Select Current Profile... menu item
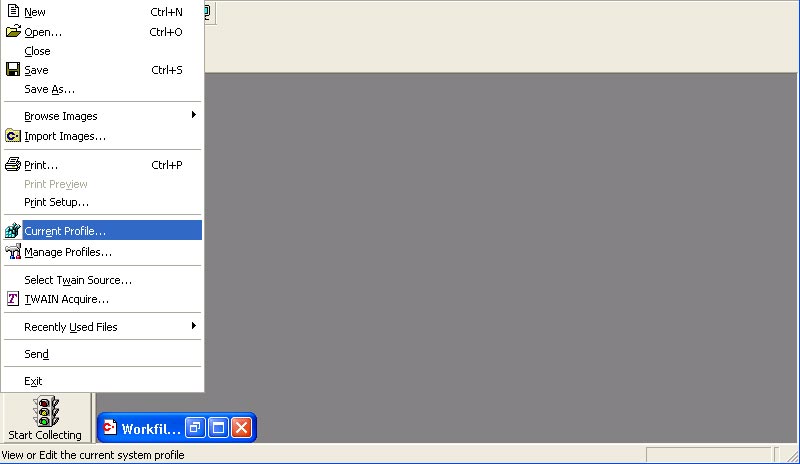 102,231
